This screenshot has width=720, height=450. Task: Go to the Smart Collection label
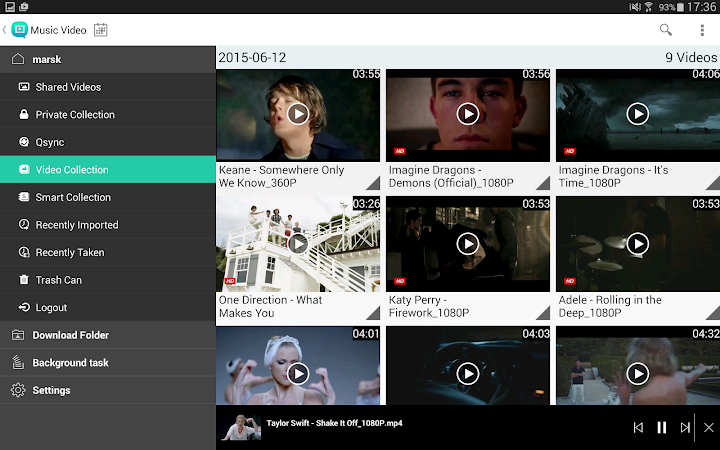[x=73, y=197]
